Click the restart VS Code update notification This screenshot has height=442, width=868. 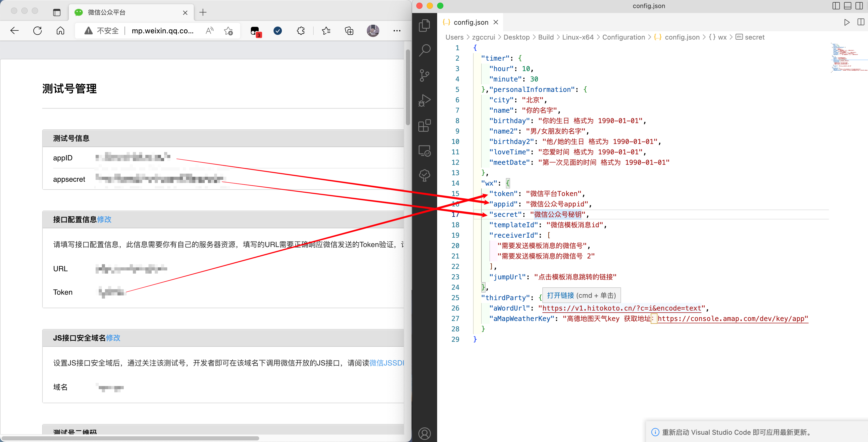[757, 432]
